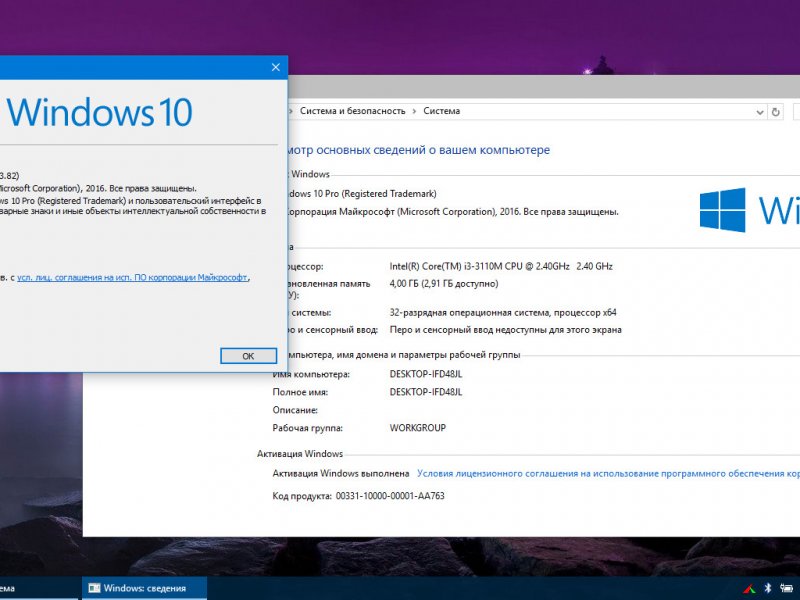This screenshot has height=600, width=800.
Task: Click the 'Активация Windows выполнена' status text
Action: [341, 473]
